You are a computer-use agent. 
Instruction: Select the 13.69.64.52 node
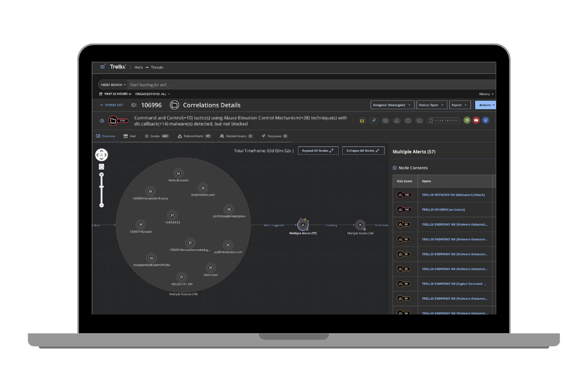172,215
